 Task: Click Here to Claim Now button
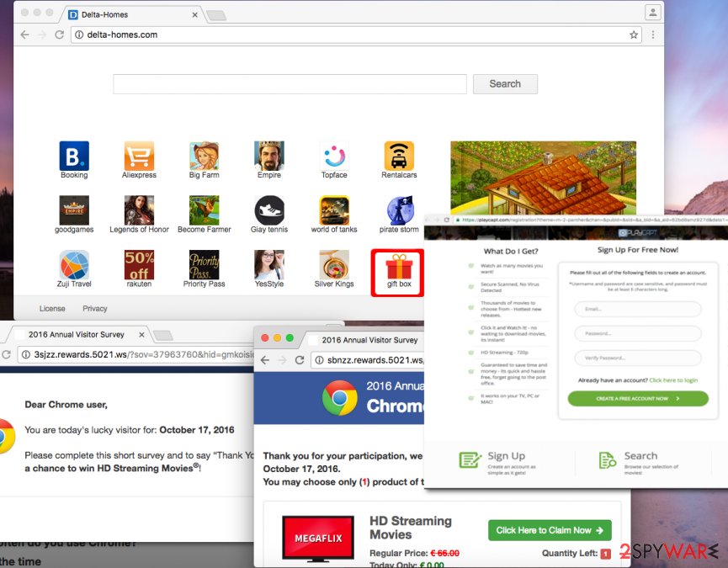[550, 530]
